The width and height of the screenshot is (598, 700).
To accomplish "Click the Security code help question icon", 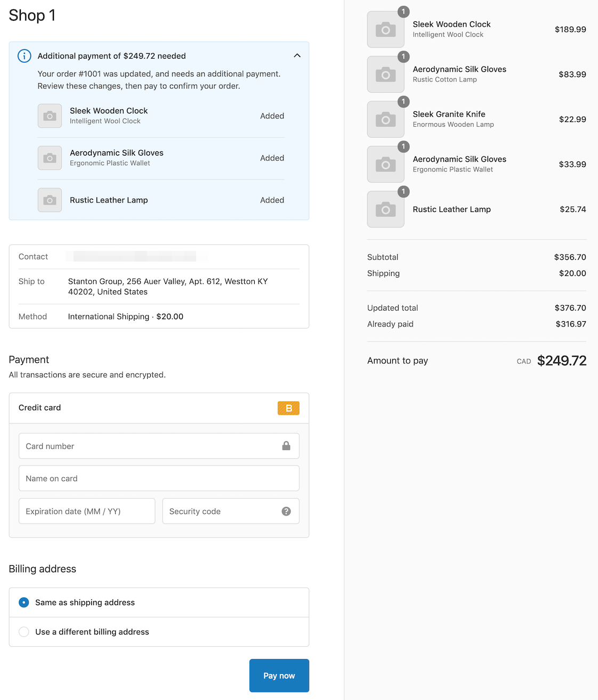I will point(286,511).
